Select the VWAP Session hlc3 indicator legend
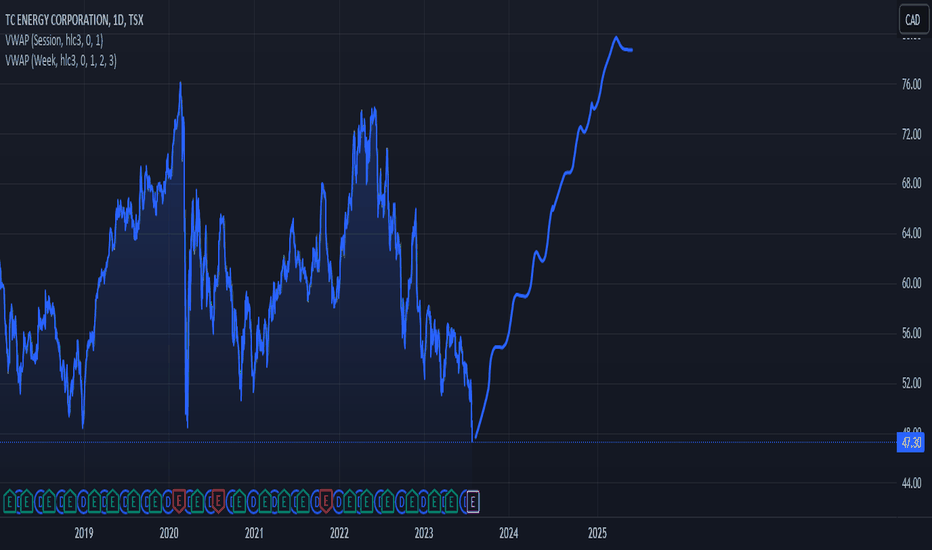 [54, 40]
